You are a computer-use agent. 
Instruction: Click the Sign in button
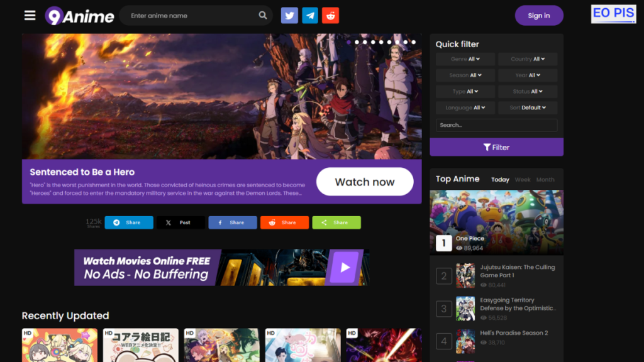coord(539,16)
